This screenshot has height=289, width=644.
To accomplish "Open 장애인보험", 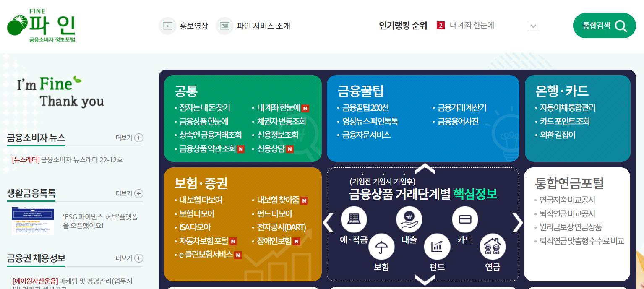I will 274,241.
